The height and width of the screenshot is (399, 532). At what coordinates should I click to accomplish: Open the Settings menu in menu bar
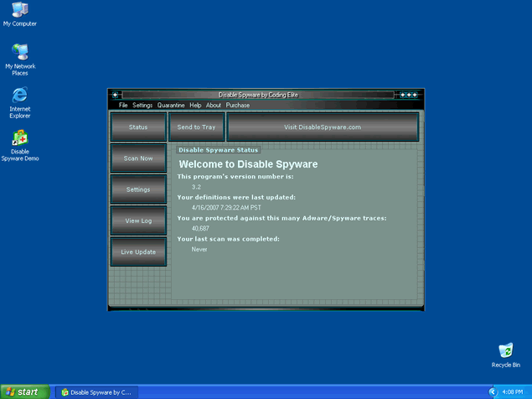click(x=142, y=106)
